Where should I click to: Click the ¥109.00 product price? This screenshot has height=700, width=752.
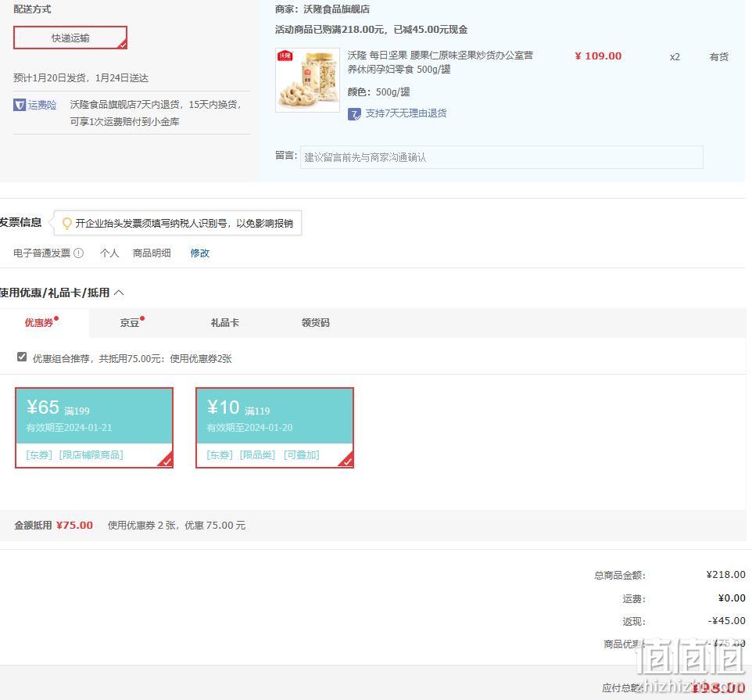point(598,56)
